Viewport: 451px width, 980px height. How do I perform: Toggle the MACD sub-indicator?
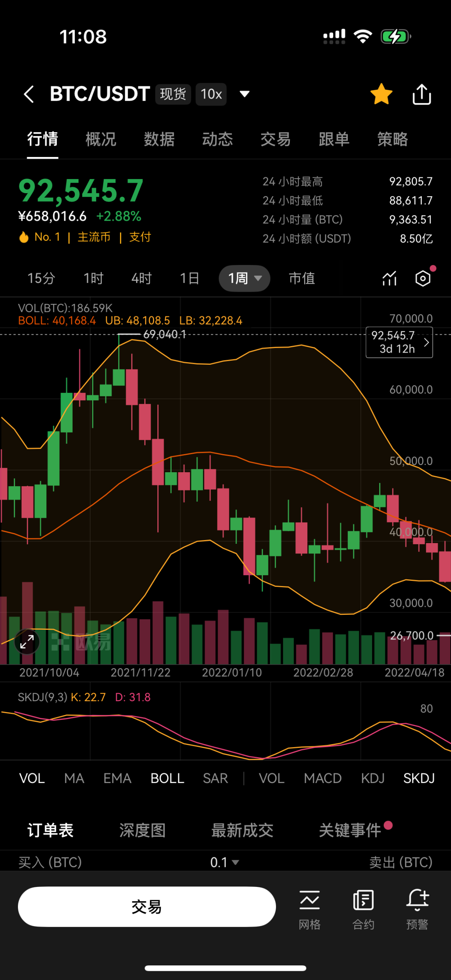(x=322, y=778)
